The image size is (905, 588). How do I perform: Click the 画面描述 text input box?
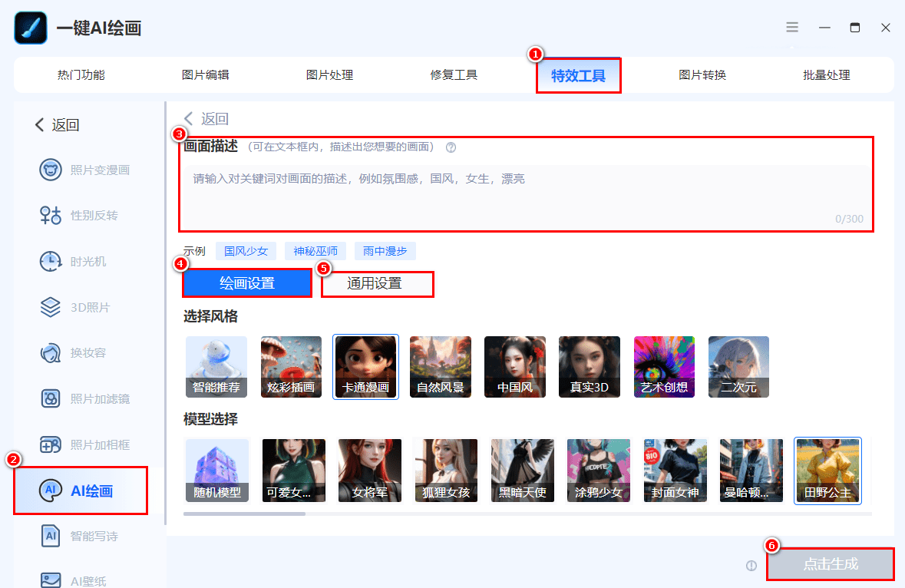tap(526, 196)
